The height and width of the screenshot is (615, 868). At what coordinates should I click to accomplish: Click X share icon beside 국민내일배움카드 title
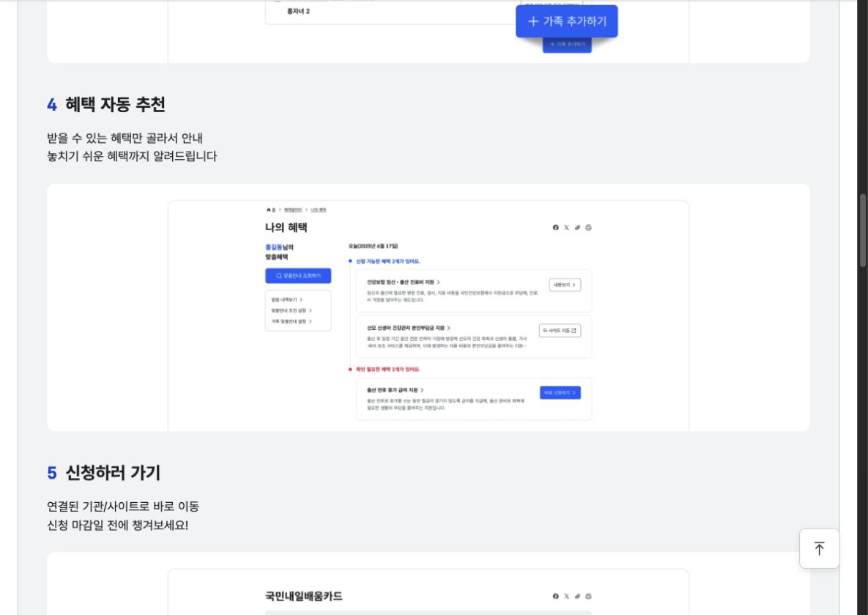566,596
